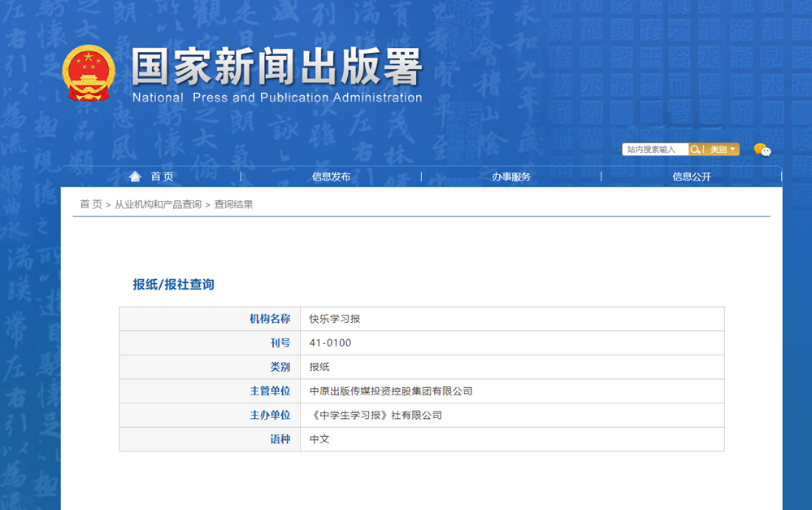The width and height of the screenshot is (812, 510).
Task: Click the 主管单位 row label
Action: pos(270,390)
